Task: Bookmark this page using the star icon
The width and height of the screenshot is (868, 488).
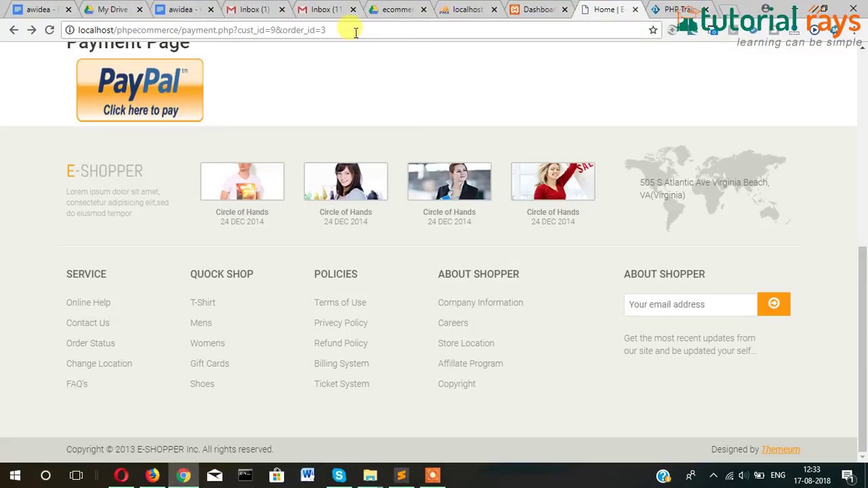Action: (x=653, y=30)
